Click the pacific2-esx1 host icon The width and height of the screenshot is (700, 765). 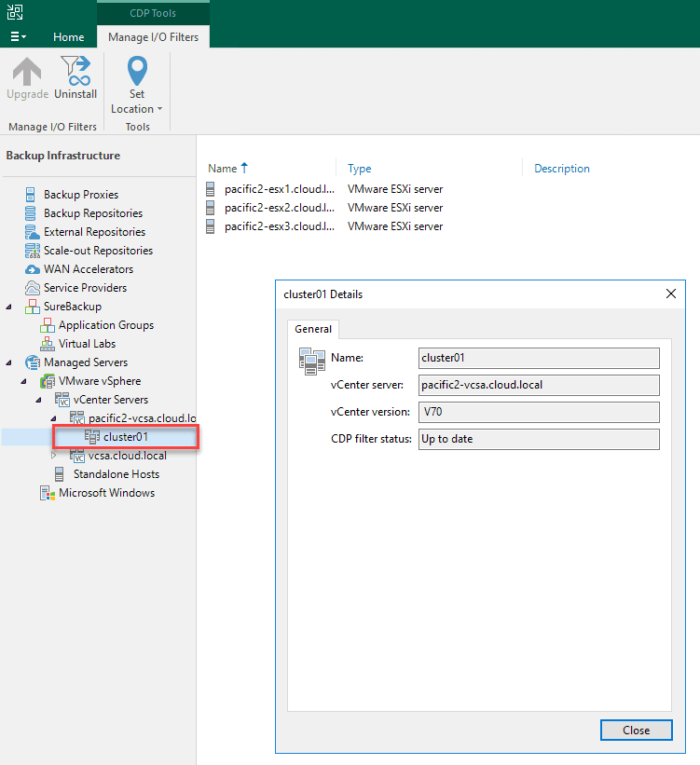211,189
